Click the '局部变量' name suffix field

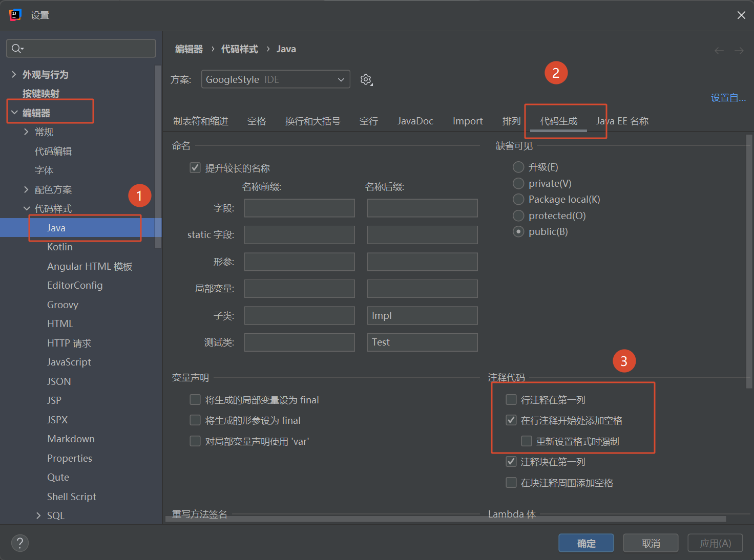(x=423, y=289)
